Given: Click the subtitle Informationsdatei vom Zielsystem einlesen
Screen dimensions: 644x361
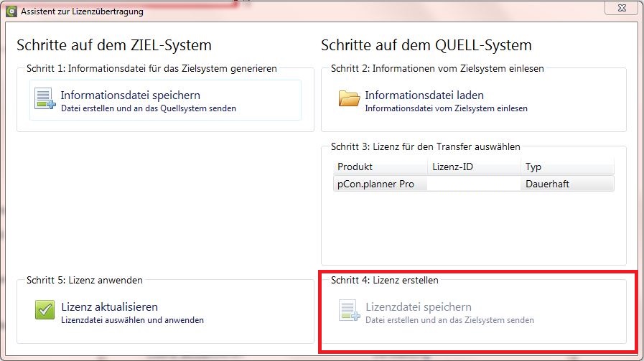Looking at the screenshot, I should click(446, 108).
